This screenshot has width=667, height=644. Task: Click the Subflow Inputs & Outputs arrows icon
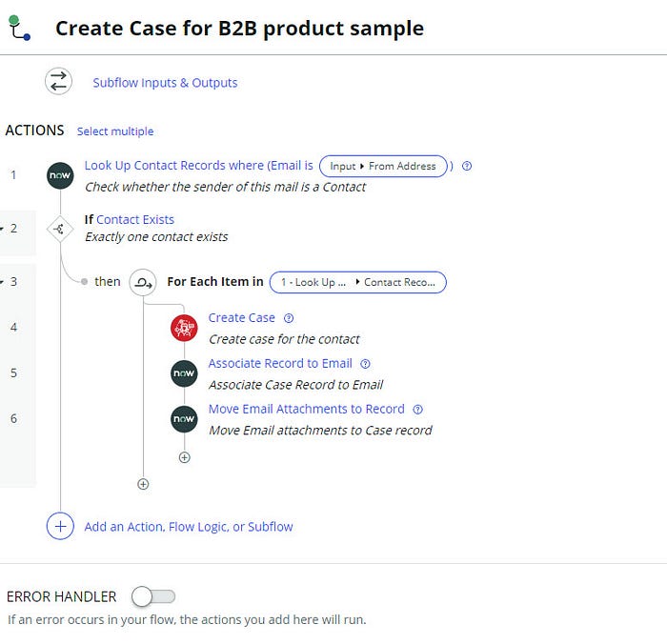pos(59,82)
